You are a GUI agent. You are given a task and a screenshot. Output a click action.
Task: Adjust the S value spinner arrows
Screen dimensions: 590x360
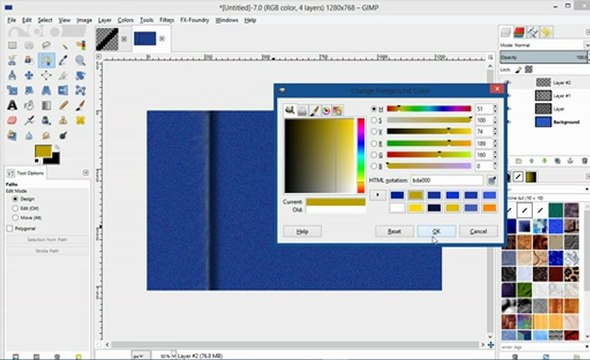coord(495,120)
